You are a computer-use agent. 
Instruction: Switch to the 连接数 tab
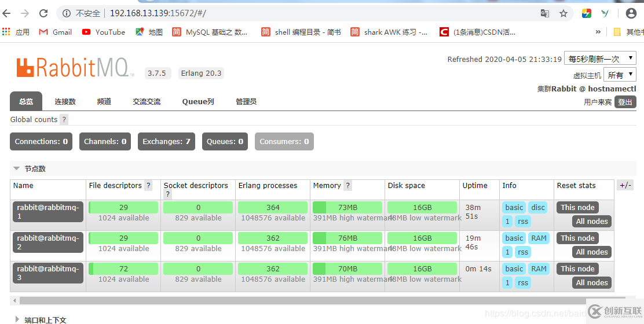(x=65, y=102)
